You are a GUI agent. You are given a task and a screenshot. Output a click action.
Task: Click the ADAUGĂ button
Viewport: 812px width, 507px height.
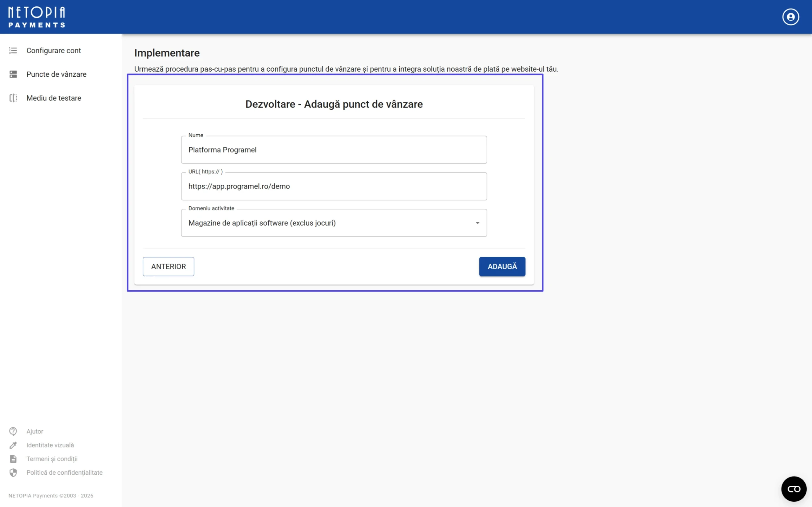coord(502,266)
